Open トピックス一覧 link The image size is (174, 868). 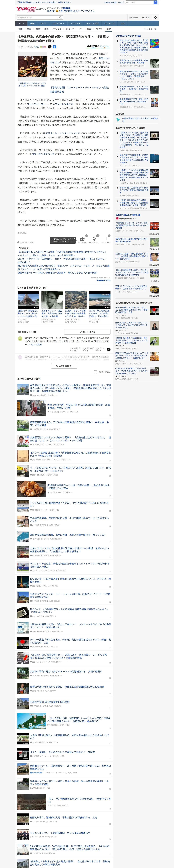(149, 29)
